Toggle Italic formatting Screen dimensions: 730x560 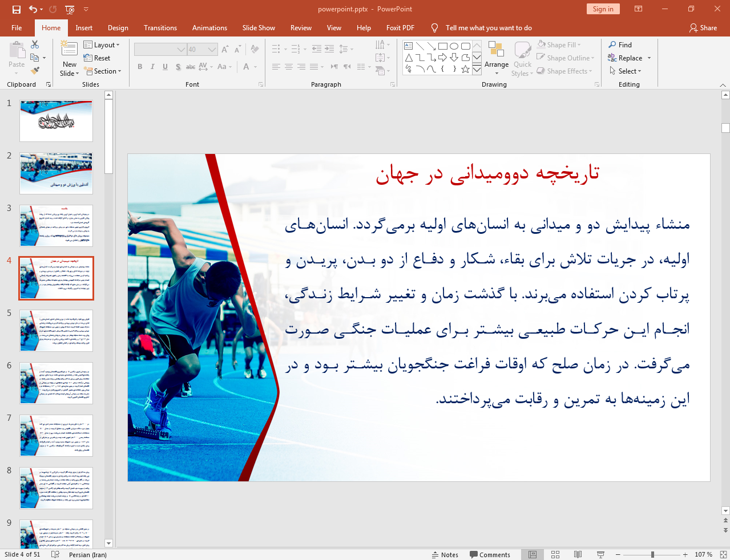[152, 67]
